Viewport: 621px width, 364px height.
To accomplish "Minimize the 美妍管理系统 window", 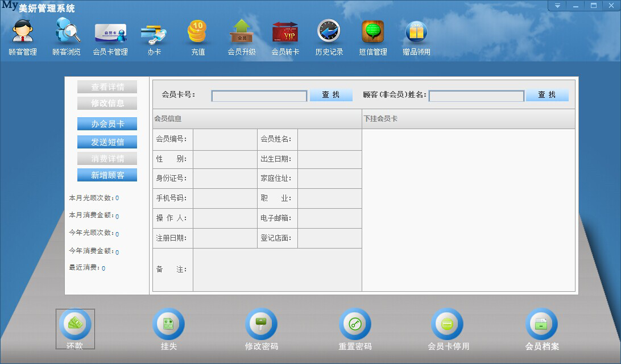I will click(576, 6).
